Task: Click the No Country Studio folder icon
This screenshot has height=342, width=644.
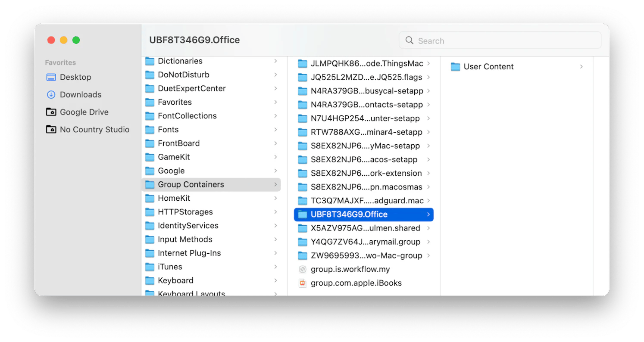Action: click(x=51, y=130)
